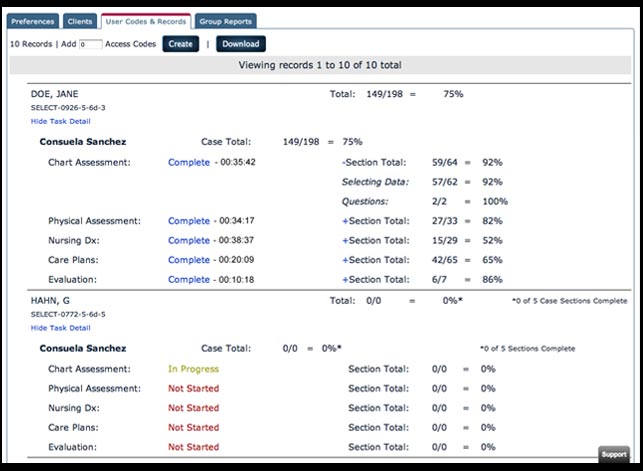Open Complete link for Nursing Dx

(188, 241)
